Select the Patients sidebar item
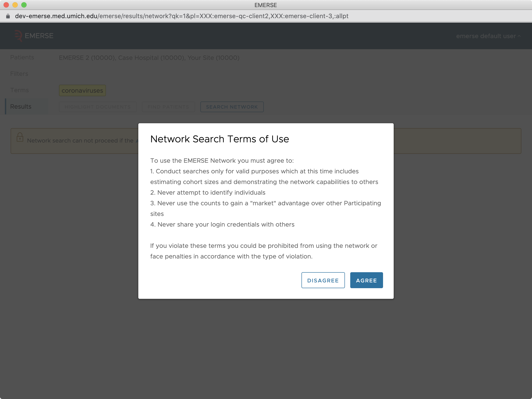Screen dimensions: 532x399 (22, 57)
